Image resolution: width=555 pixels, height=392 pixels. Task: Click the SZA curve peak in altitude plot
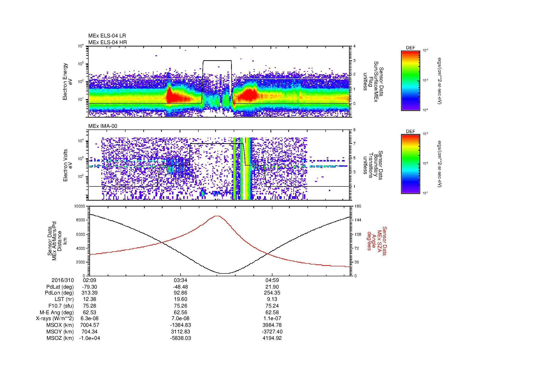pyautogui.click(x=217, y=216)
